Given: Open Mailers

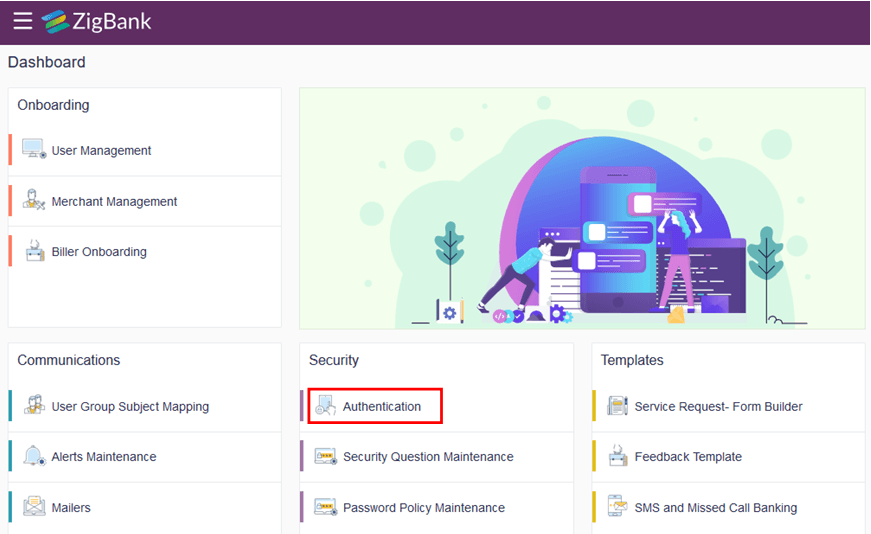Looking at the screenshot, I should click(71, 508).
